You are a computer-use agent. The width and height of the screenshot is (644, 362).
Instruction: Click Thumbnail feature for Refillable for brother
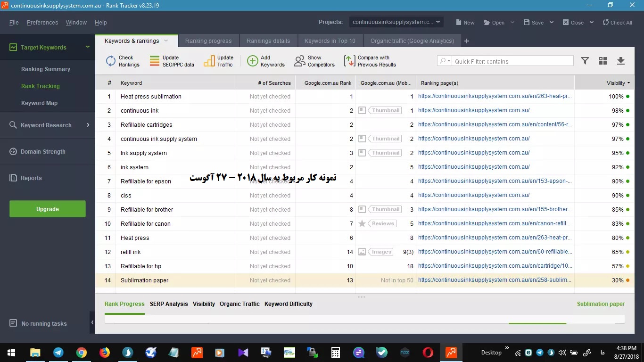380,209
